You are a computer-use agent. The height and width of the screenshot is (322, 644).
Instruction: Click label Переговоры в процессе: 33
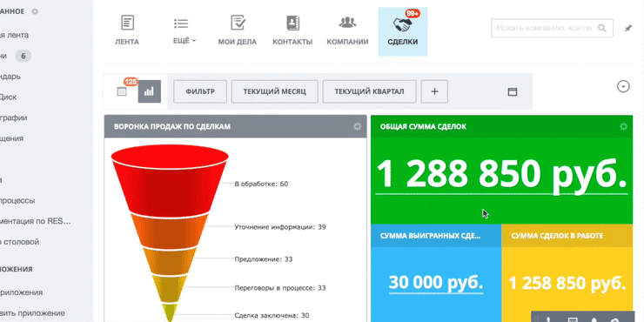pos(279,288)
